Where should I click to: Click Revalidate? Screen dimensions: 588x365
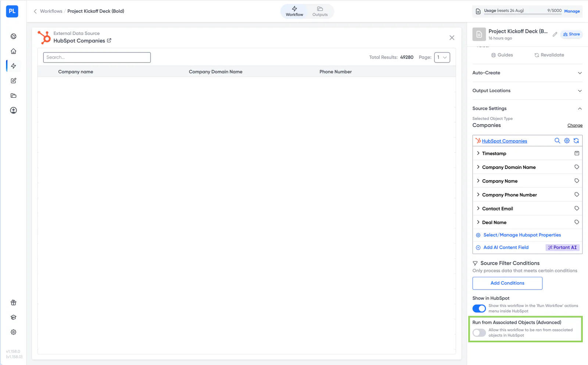pos(549,55)
